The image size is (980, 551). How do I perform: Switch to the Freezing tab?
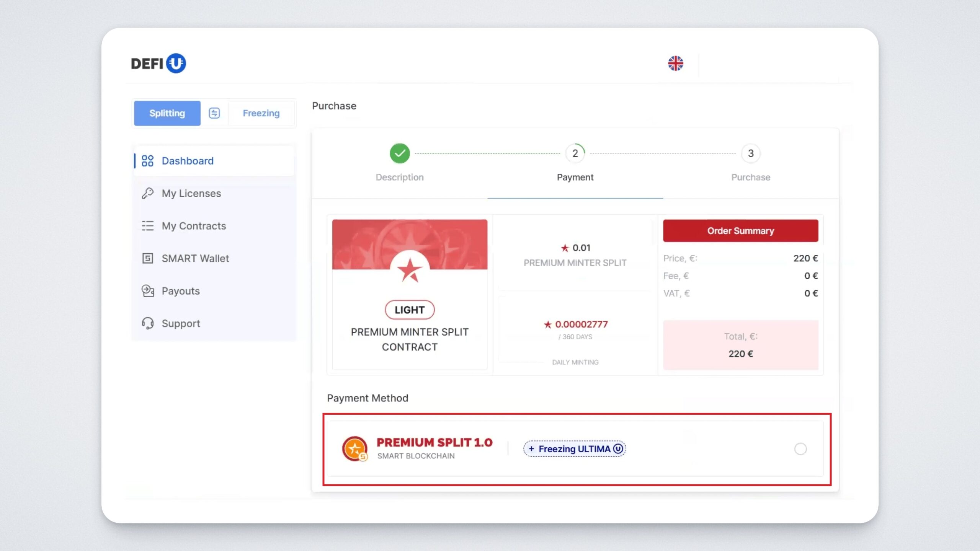261,113
